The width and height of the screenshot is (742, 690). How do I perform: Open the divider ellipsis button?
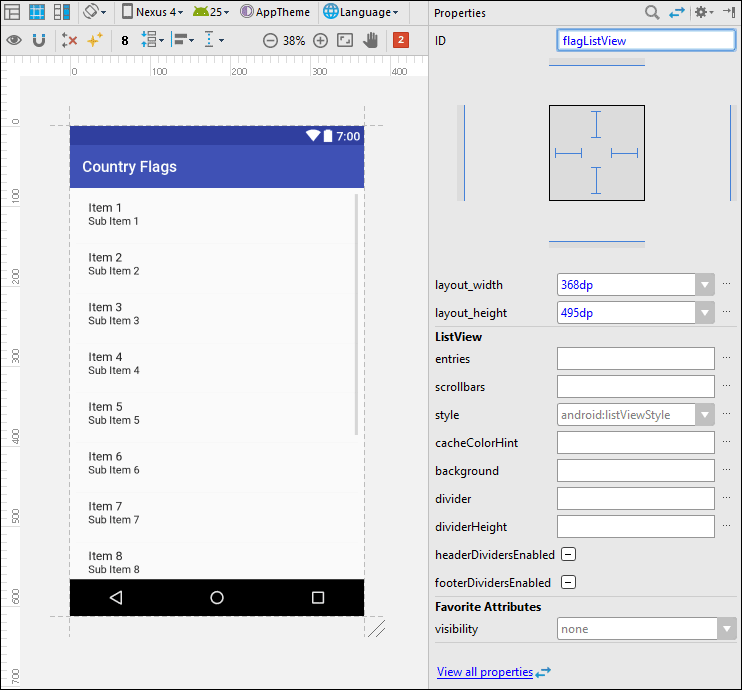tap(726, 497)
